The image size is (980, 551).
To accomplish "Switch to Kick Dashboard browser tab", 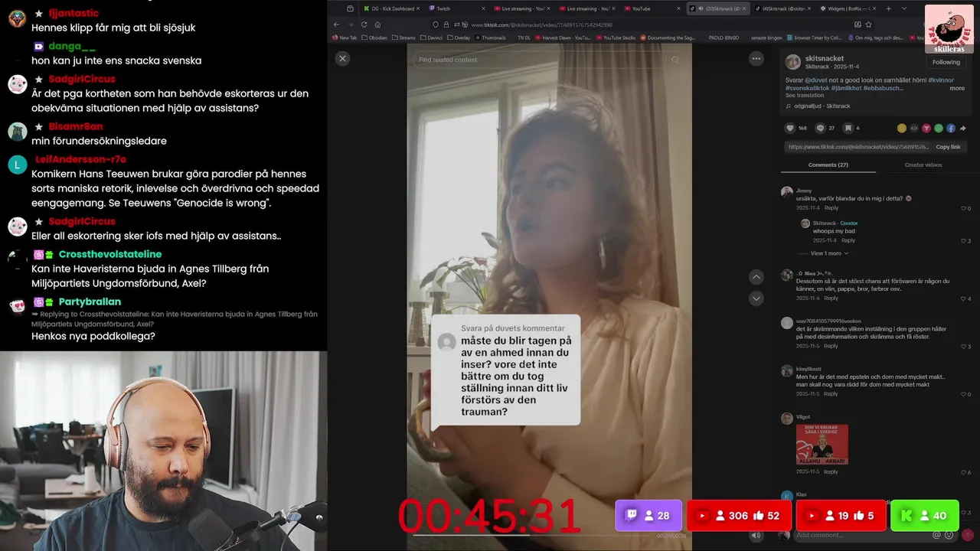I will click(392, 8).
